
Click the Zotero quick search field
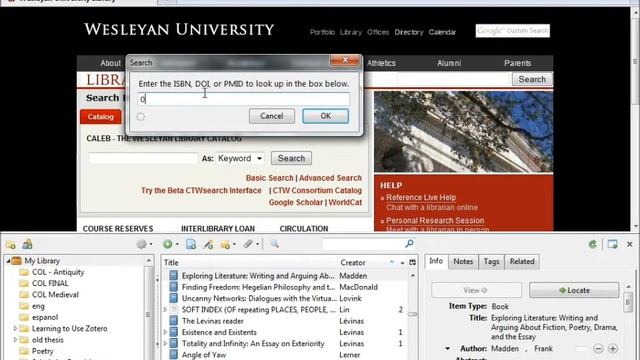tap(369, 244)
